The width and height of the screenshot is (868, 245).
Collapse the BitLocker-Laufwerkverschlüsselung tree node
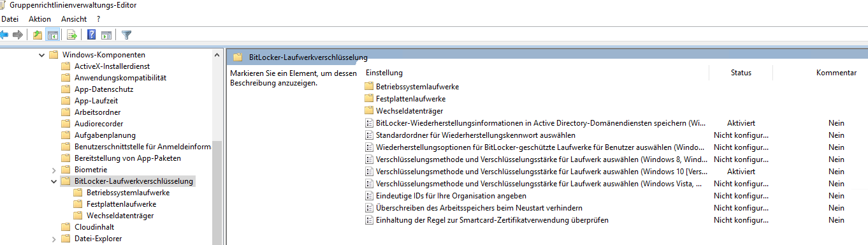click(x=54, y=181)
